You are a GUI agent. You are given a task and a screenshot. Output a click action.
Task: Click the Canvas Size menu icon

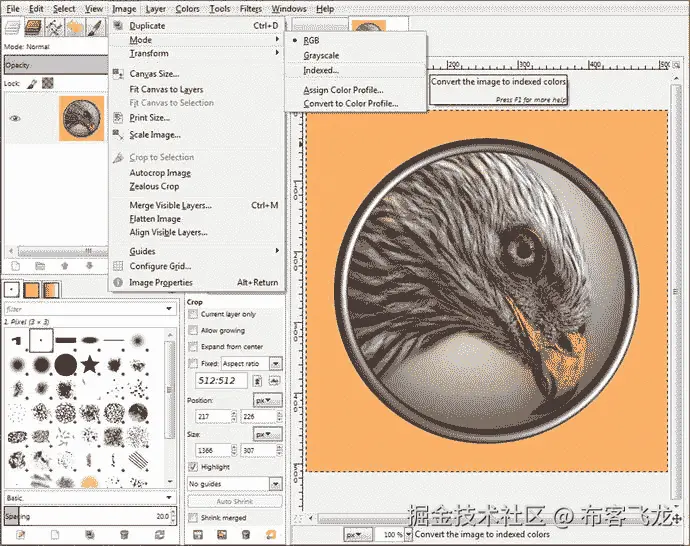[118, 74]
